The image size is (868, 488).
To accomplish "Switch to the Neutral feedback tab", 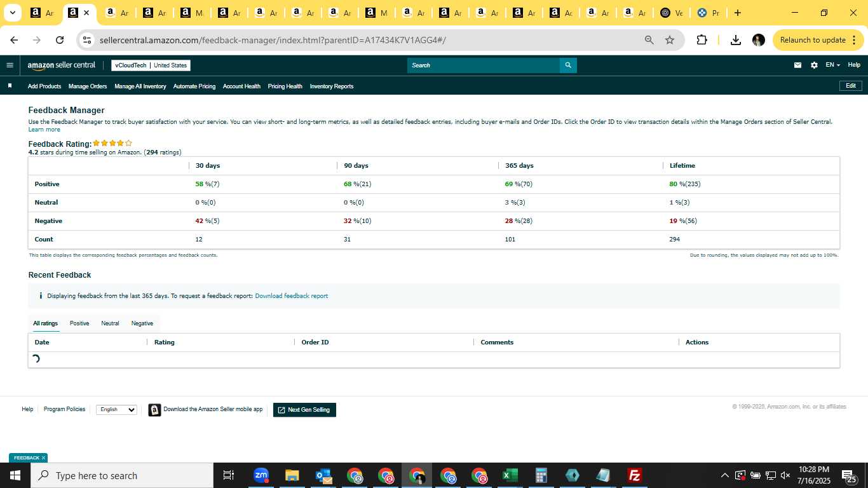I will click(110, 323).
